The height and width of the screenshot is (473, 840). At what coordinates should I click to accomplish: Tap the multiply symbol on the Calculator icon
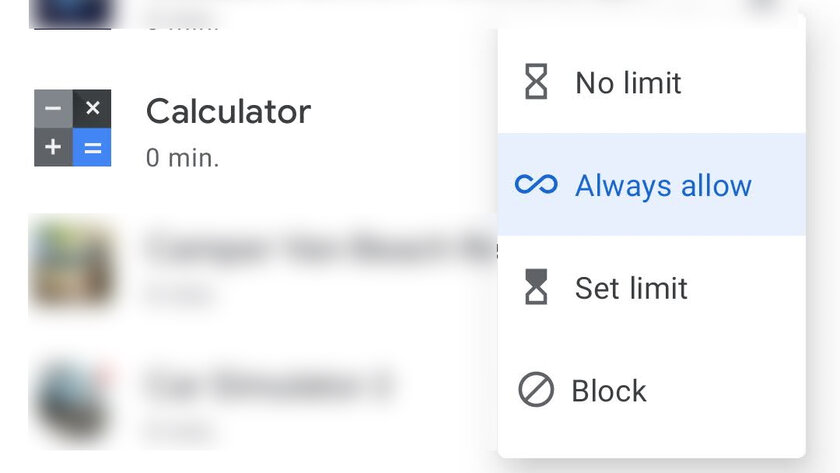pyautogui.click(x=92, y=109)
